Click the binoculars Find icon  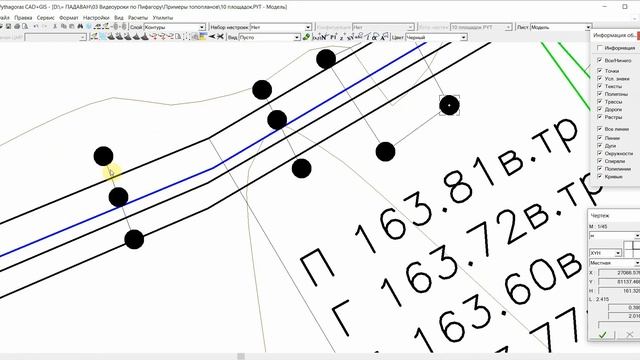coord(80,27)
